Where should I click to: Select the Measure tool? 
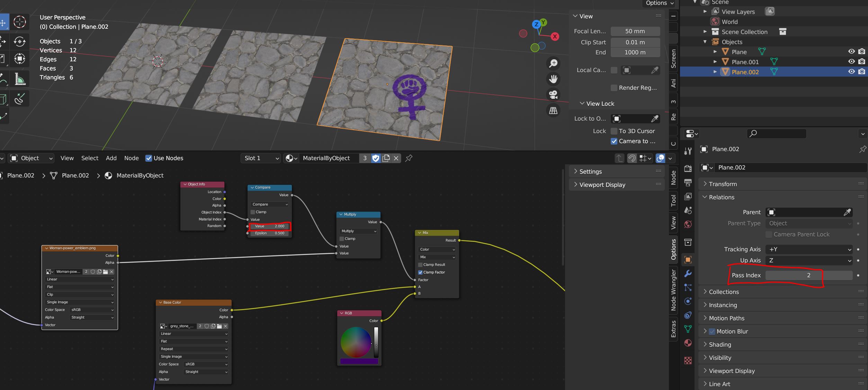(19, 79)
